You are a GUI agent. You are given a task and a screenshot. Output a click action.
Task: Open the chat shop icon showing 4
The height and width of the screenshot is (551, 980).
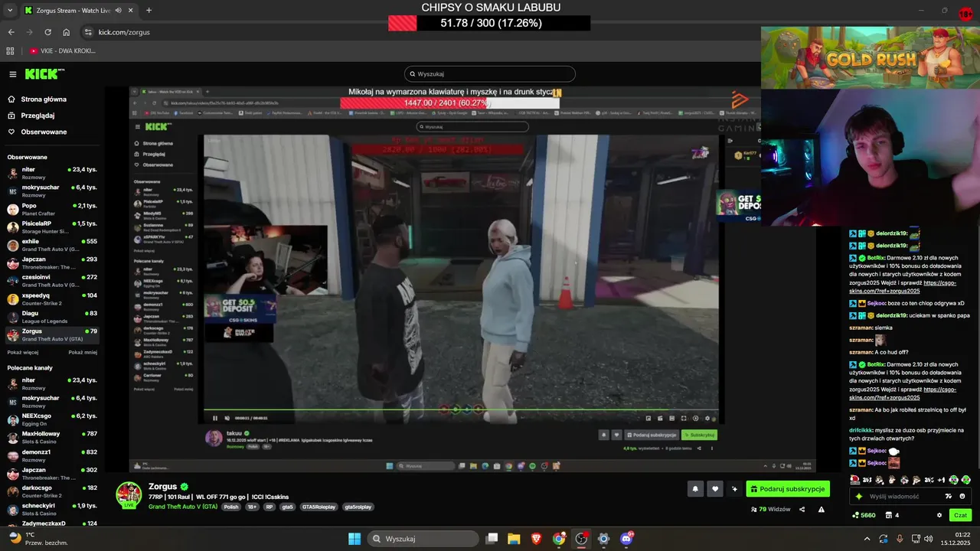[891, 515]
